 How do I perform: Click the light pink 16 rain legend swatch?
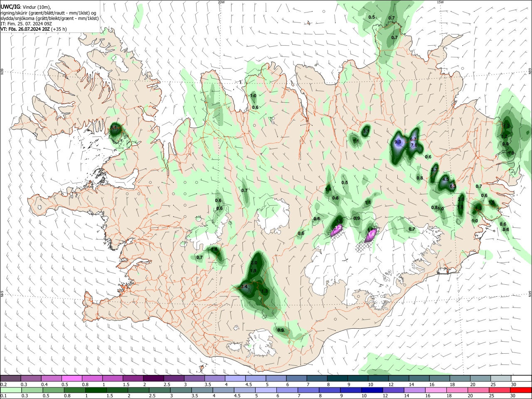point(436,390)
